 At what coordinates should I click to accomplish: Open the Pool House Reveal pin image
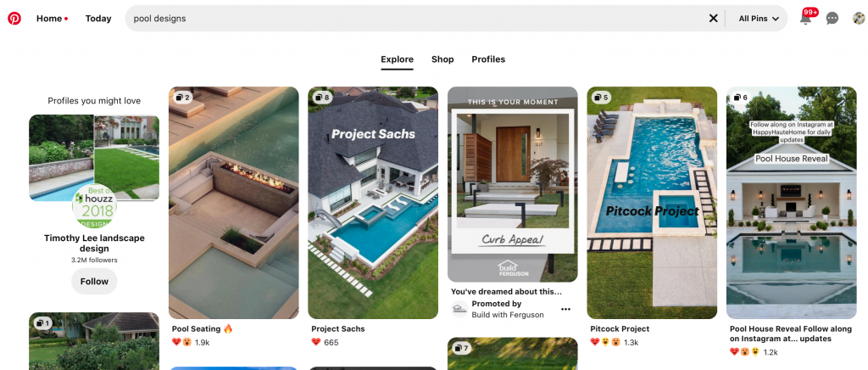[x=791, y=203]
